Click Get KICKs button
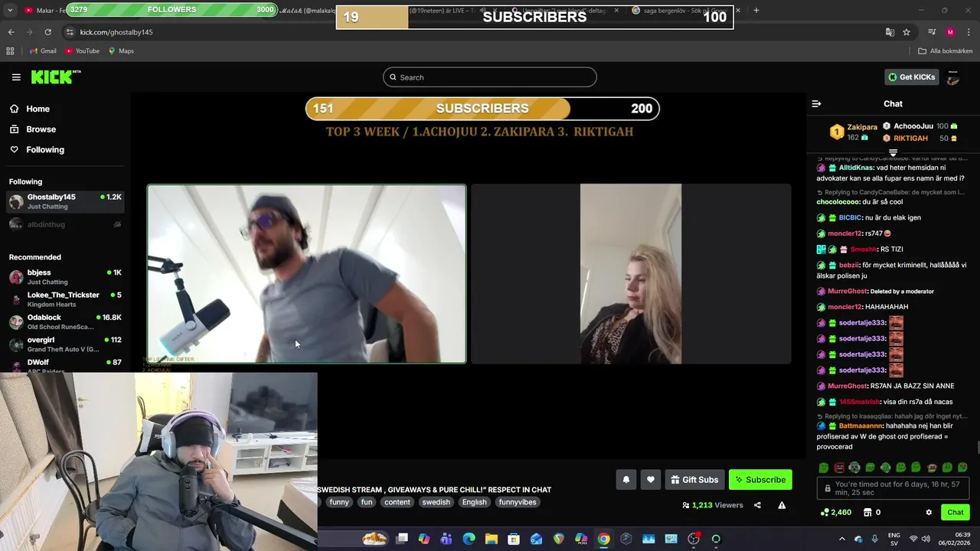Screen dimensions: 980x551 click(x=911, y=77)
